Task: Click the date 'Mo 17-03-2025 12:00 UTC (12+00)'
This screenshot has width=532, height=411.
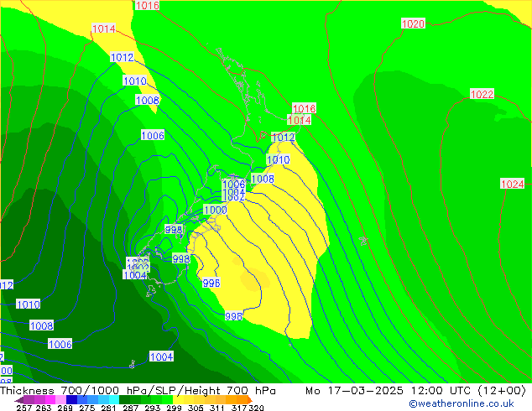Action: pos(415,391)
